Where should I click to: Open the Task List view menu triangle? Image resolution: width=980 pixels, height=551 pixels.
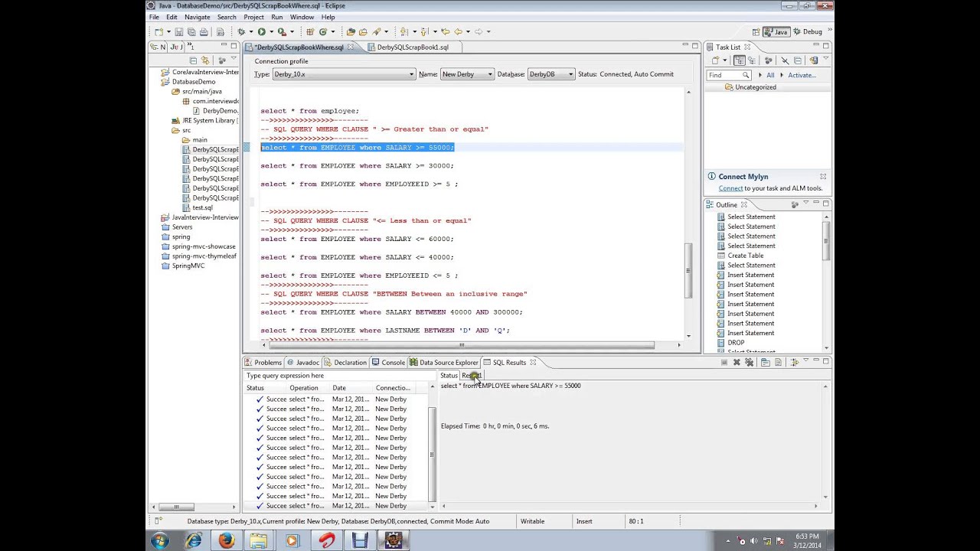[x=826, y=58]
